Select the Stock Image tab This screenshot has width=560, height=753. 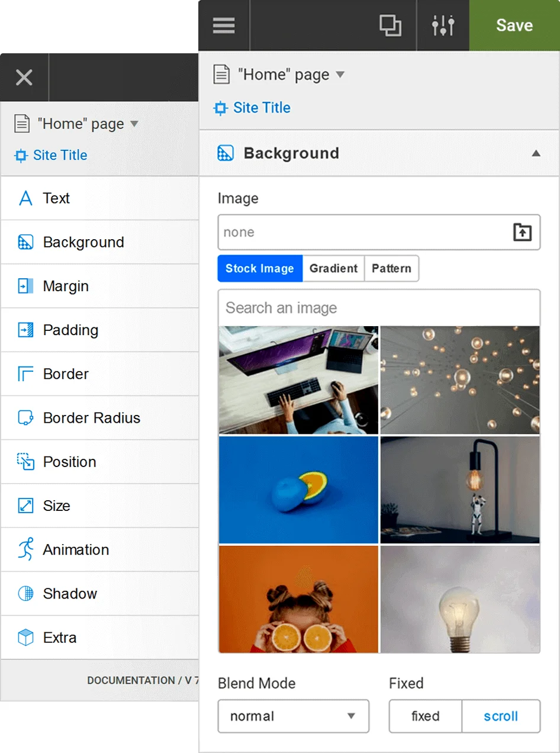(260, 268)
